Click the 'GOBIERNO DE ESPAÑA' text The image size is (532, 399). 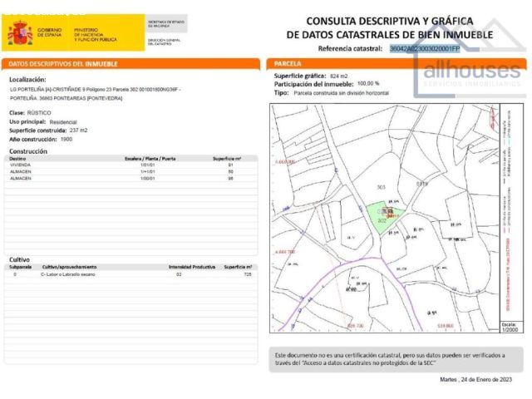pyautogui.click(x=50, y=32)
